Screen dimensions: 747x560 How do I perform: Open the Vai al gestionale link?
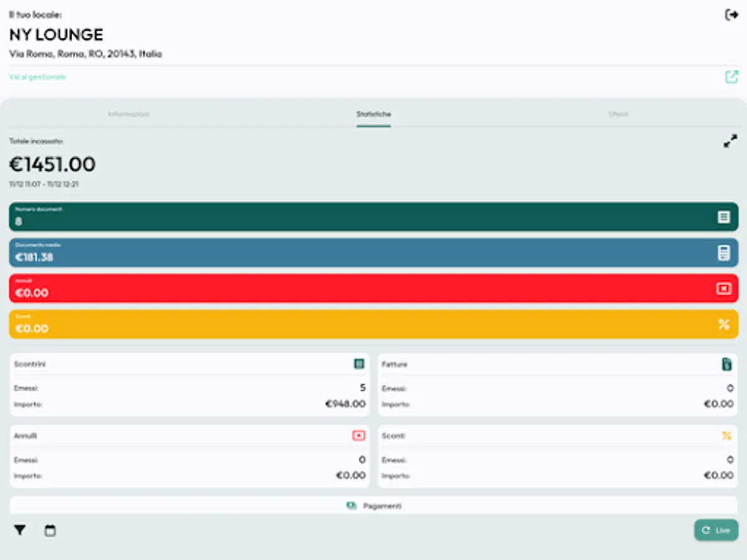pyautogui.click(x=36, y=77)
